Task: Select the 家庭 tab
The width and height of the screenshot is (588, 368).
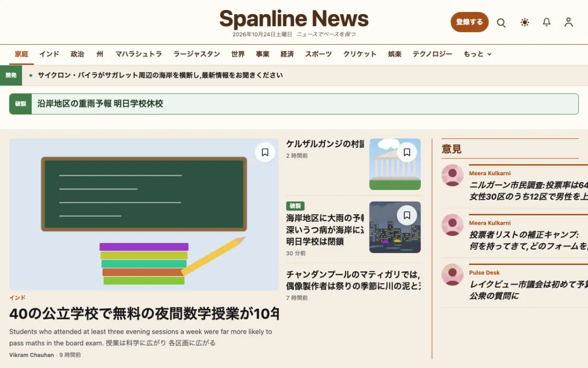Action: tap(22, 54)
